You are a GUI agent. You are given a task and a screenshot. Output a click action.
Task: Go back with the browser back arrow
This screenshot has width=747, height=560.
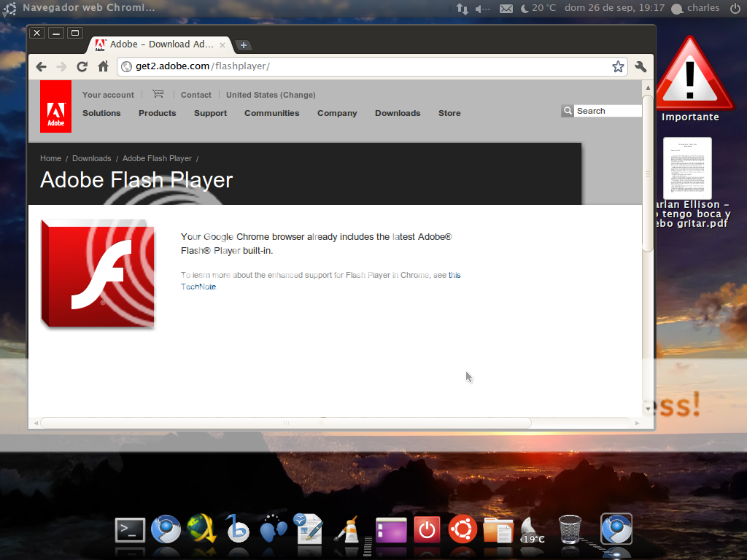coord(42,66)
